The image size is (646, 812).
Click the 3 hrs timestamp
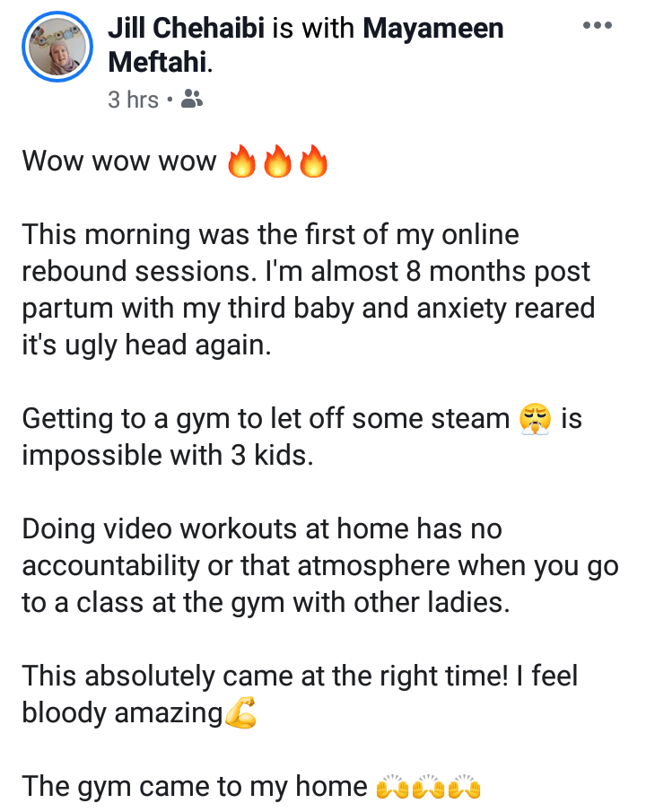point(133,99)
